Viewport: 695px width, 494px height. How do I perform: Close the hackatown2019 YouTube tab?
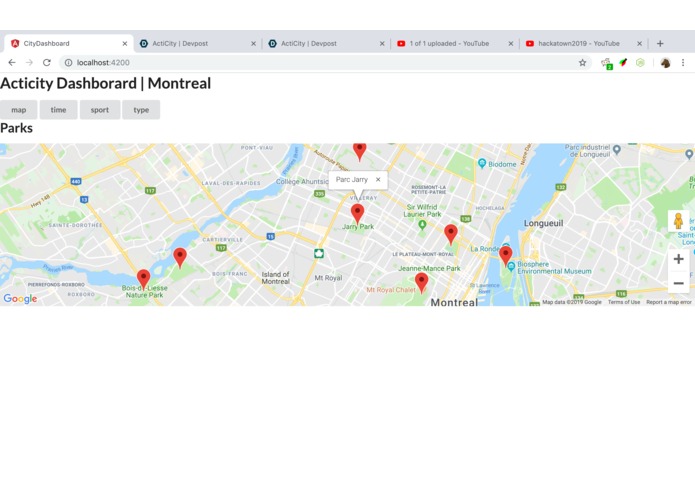coord(639,43)
